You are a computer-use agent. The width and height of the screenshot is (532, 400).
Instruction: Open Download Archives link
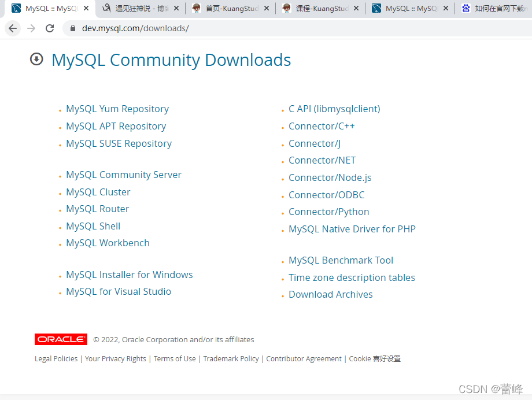[331, 294]
